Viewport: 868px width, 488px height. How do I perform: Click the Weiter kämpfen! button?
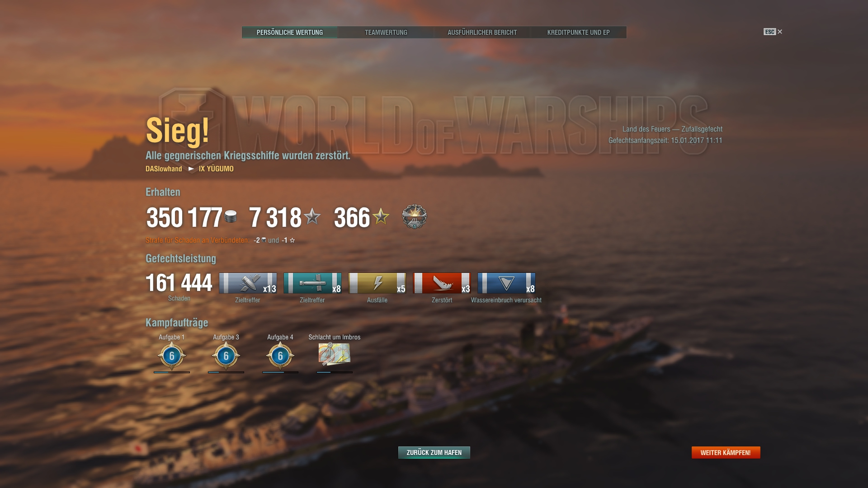tap(726, 452)
